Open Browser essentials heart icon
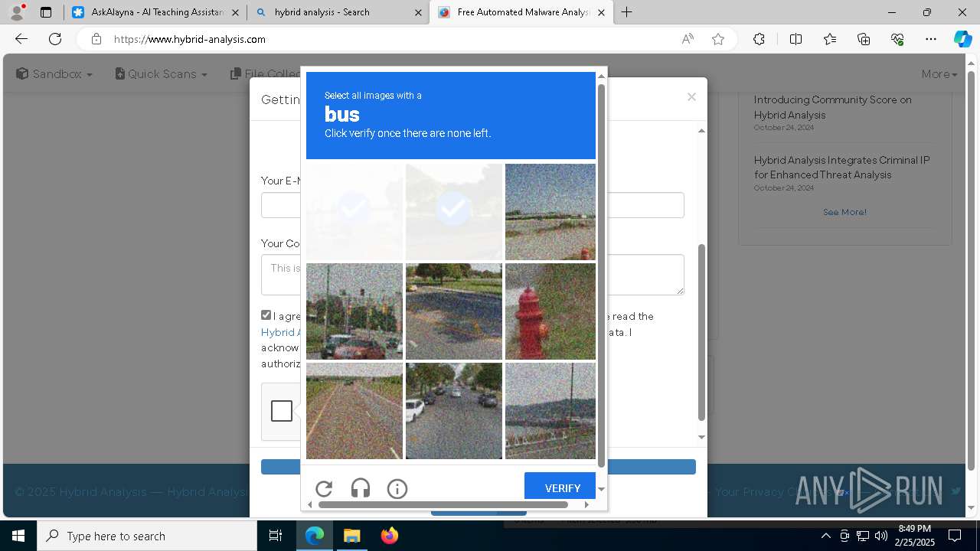This screenshot has width=980, height=551. (x=897, y=39)
